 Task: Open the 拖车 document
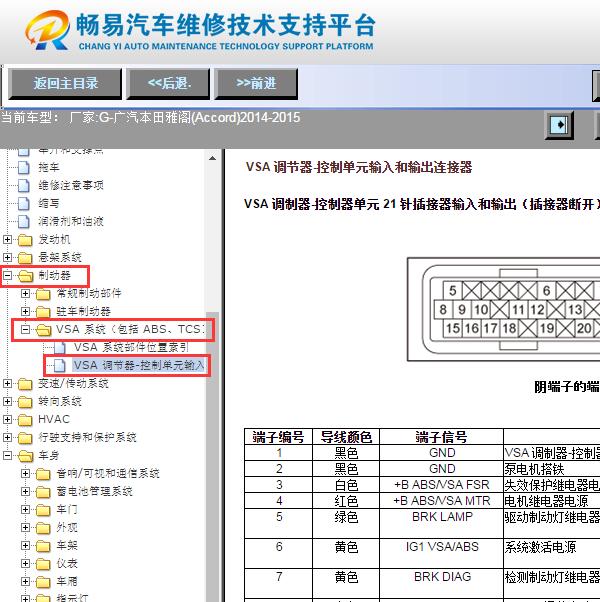pos(49,167)
